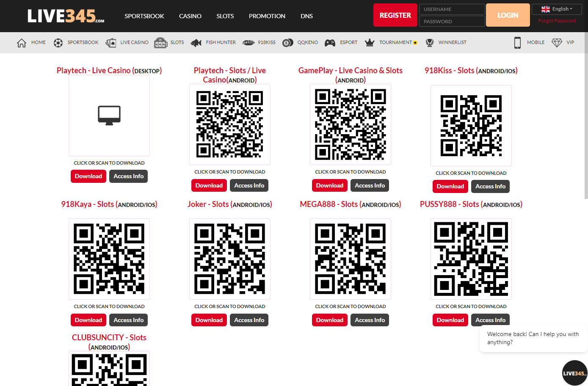Click the 918Kaya QR code
Image resolution: width=588 pixels, height=386 pixels.
(x=109, y=259)
